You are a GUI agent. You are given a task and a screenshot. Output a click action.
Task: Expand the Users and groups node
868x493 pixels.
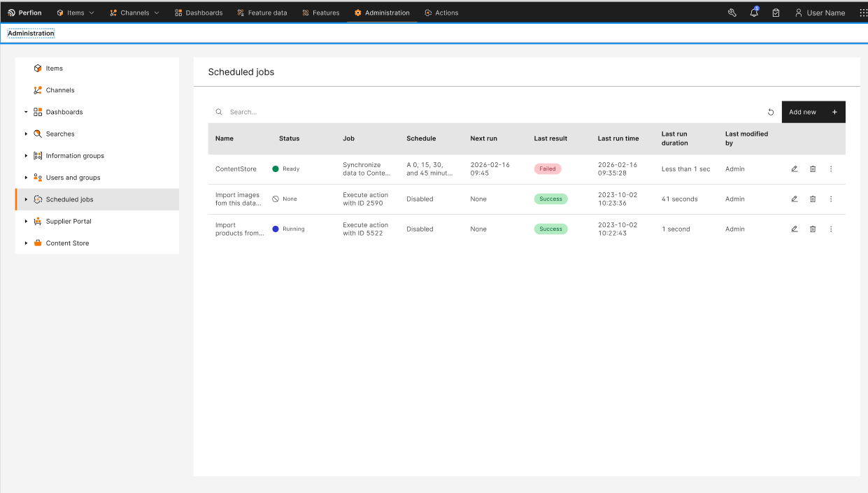[x=26, y=177]
